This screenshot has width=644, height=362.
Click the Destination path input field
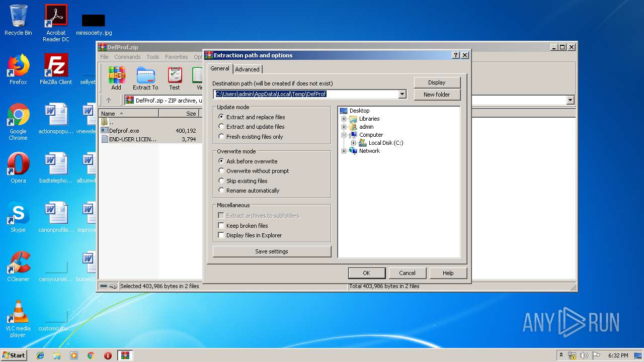coord(306,94)
